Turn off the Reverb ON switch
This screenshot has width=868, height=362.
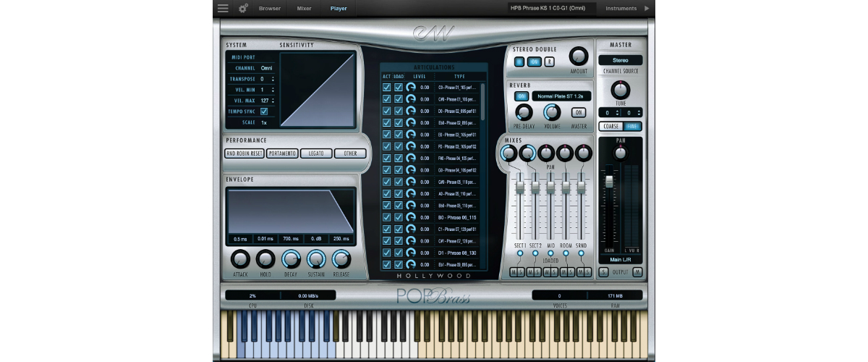521,96
